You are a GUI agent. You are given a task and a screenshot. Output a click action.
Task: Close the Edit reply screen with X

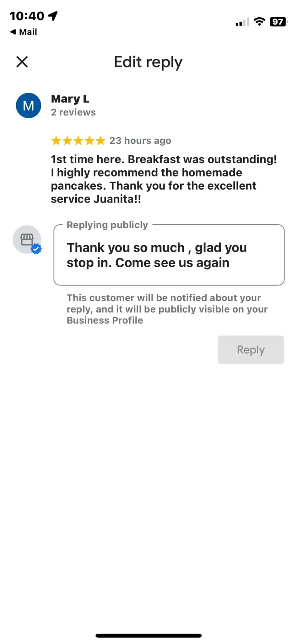[22, 62]
